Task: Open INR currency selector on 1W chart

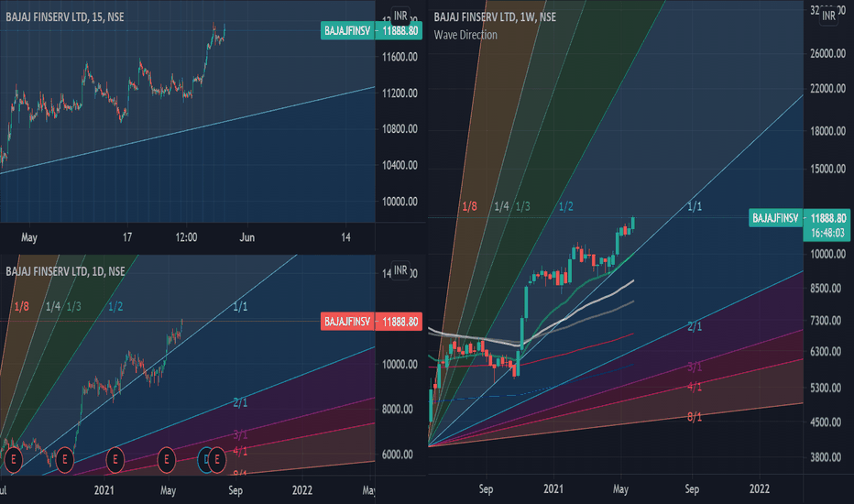Action: tap(828, 16)
